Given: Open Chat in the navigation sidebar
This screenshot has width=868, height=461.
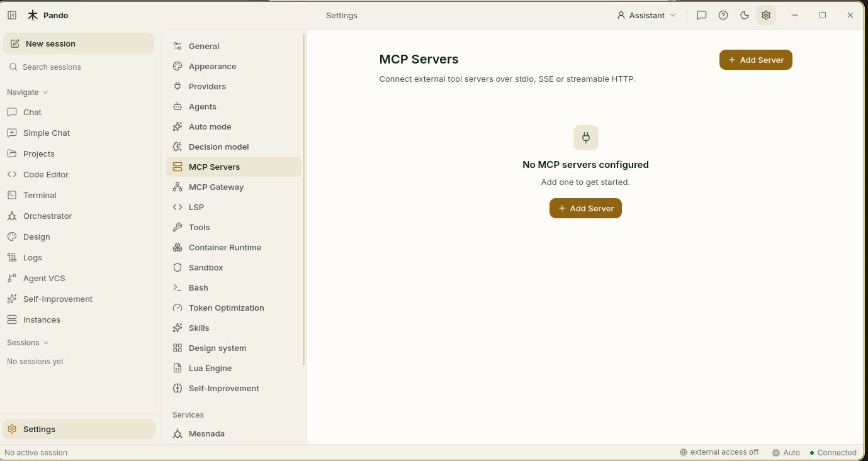Looking at the screenshot, I should point(79,112).
